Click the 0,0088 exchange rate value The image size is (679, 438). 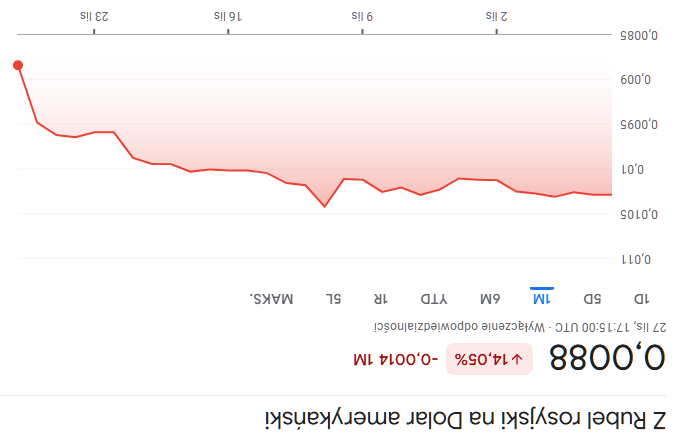pos(608,358)
